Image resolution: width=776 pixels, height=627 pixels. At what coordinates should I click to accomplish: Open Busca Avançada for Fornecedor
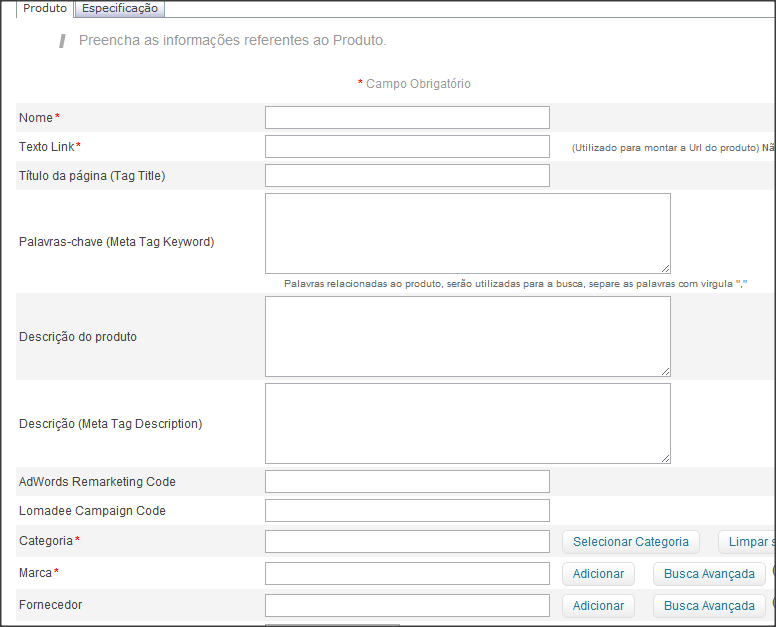pyautogui.click(x=709, y=606)
